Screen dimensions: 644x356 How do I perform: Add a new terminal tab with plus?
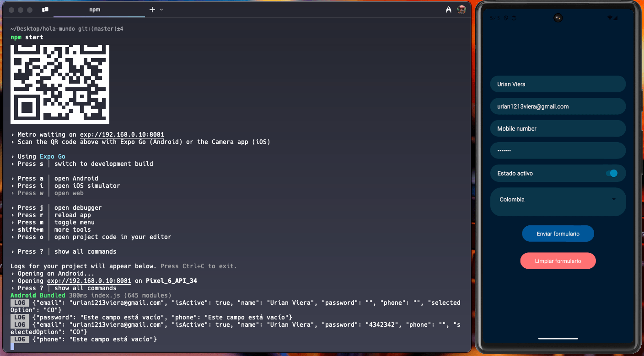(152, 10)
